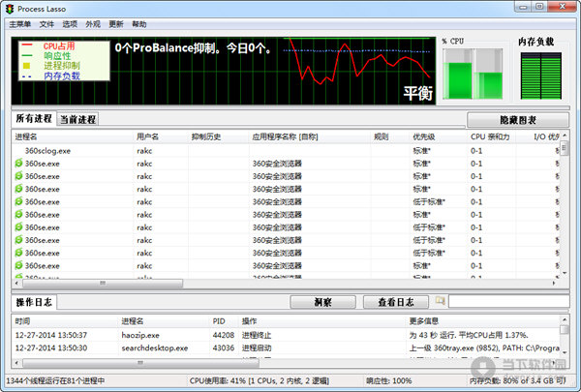Click the log panel scroll-up arrow
The image size is (581, 392).
(x=565, y=319)
